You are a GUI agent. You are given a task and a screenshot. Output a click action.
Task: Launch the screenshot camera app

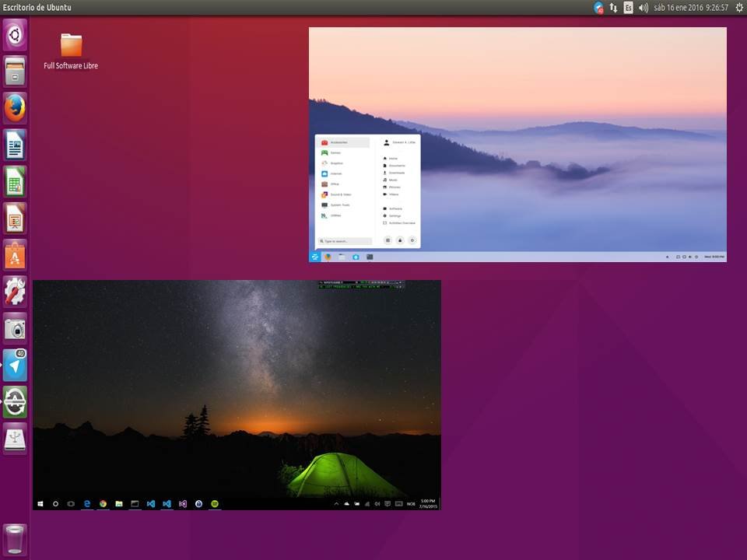pyautogui.click(x=15, y=328)
